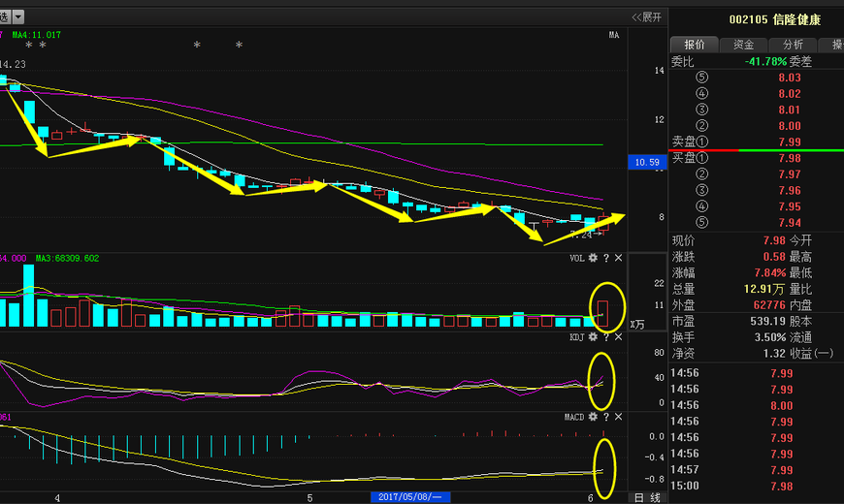Click the KDJ indicator name label

click(x=577, y=336)
